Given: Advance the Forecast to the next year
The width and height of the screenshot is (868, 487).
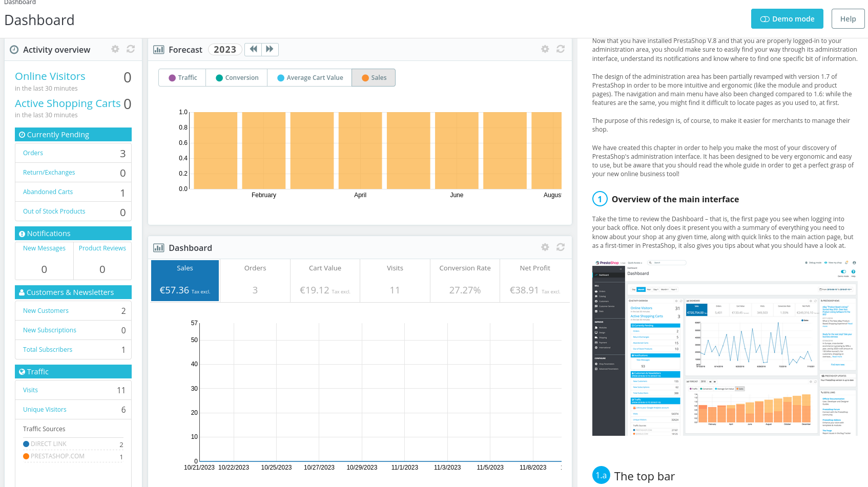Looking at the screenshot, I should pos(270,49).
